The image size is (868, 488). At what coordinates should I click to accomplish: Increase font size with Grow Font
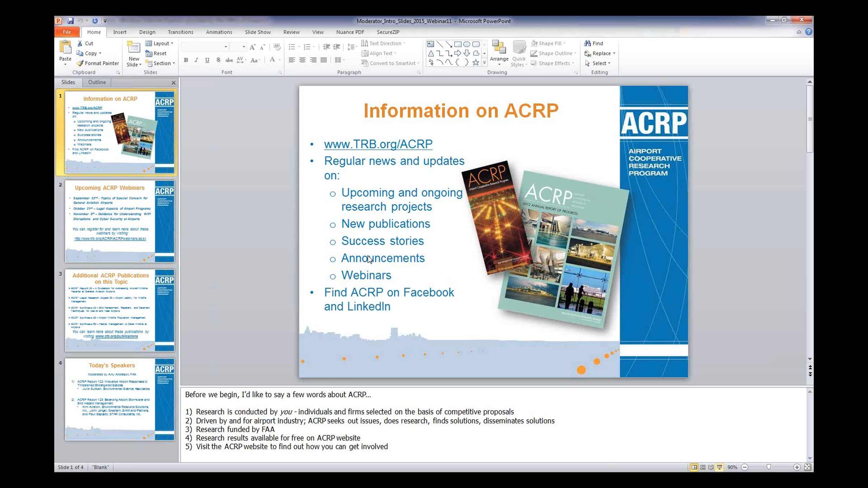click(252, 47)
